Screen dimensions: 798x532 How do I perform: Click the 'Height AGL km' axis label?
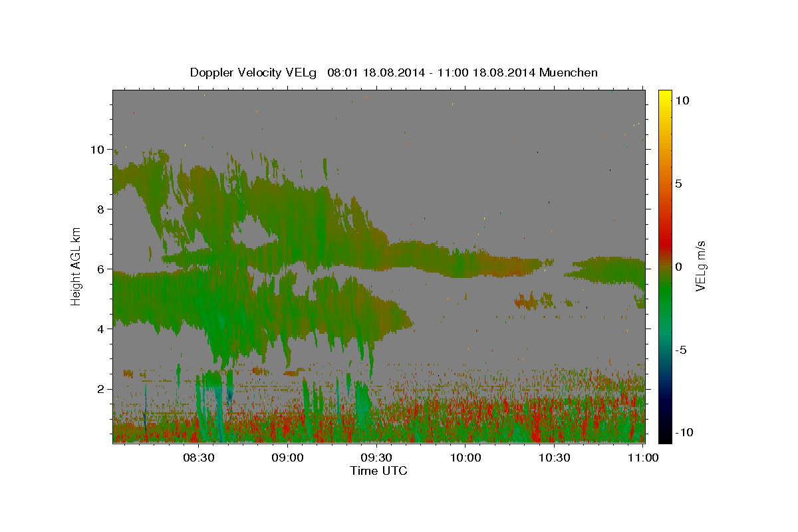coord(76,266)
